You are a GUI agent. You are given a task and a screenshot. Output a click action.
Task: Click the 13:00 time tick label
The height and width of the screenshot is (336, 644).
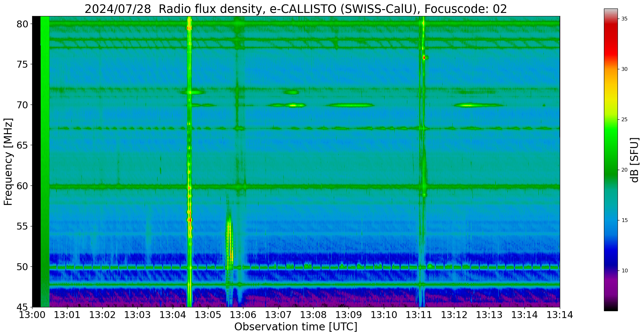click(32, 315)
